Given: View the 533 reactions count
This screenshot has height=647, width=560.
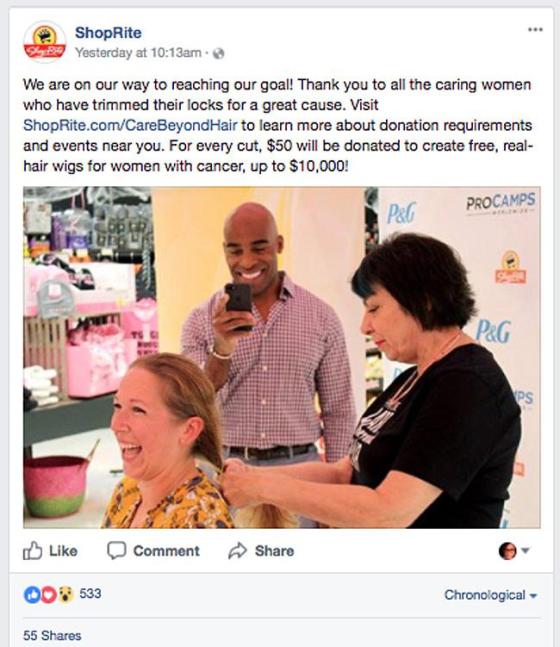Looking at the screenshot, I should [x=90, y=593].
